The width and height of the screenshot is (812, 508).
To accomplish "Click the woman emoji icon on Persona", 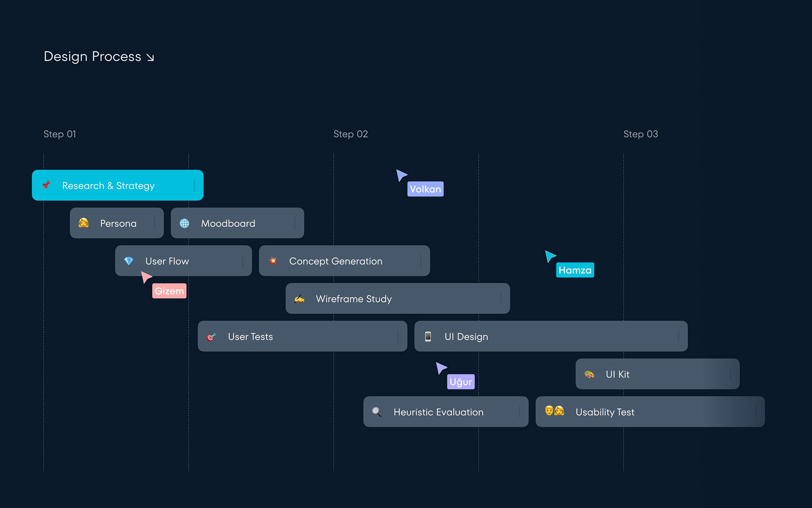I will coord(84,223).
